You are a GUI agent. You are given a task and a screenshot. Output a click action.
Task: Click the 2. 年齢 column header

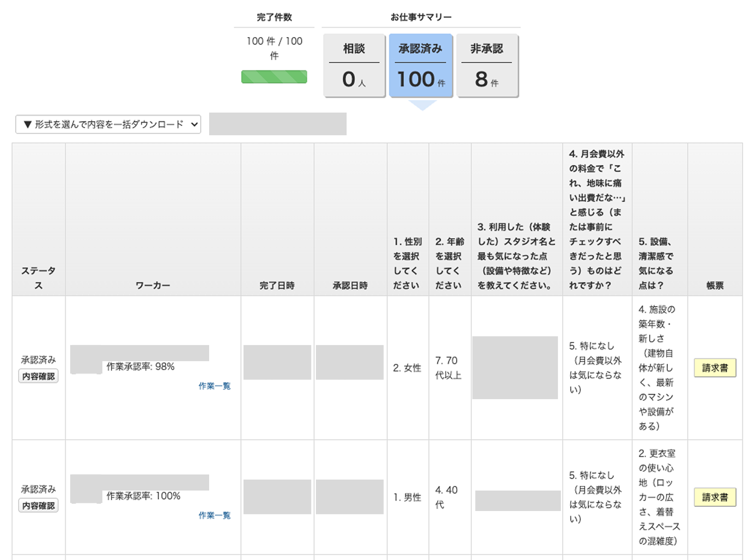449,263
